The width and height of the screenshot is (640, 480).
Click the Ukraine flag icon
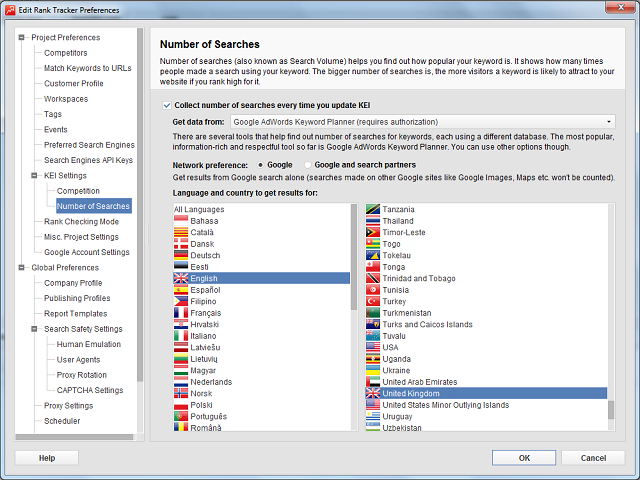pyautogui.click(x=373, y=370)
